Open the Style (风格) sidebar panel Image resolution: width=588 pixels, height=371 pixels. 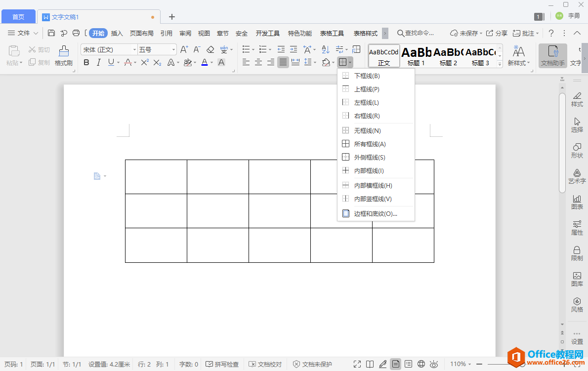pyautogui.click(x=577, y=305)
